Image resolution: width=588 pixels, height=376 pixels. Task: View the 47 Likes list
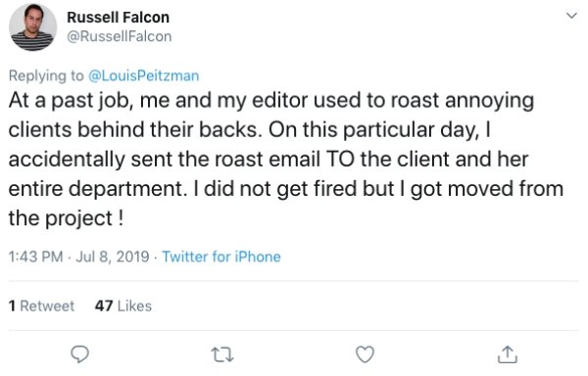tap(123, 305)
